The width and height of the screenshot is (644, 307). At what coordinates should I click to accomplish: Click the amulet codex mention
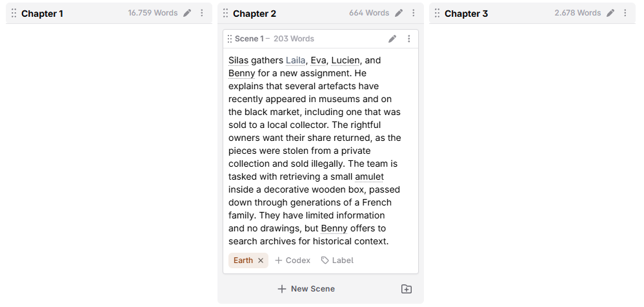pyautogui.click(x=369, y=177)
